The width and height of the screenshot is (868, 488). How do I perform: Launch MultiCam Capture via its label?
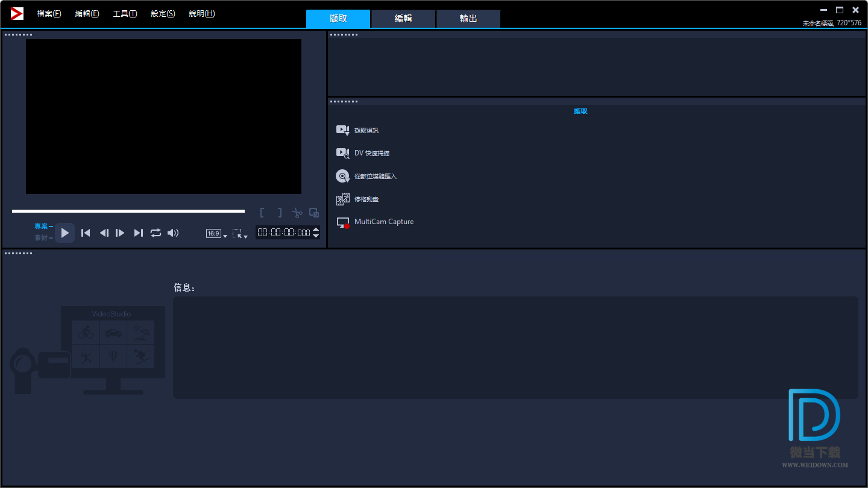384,222
